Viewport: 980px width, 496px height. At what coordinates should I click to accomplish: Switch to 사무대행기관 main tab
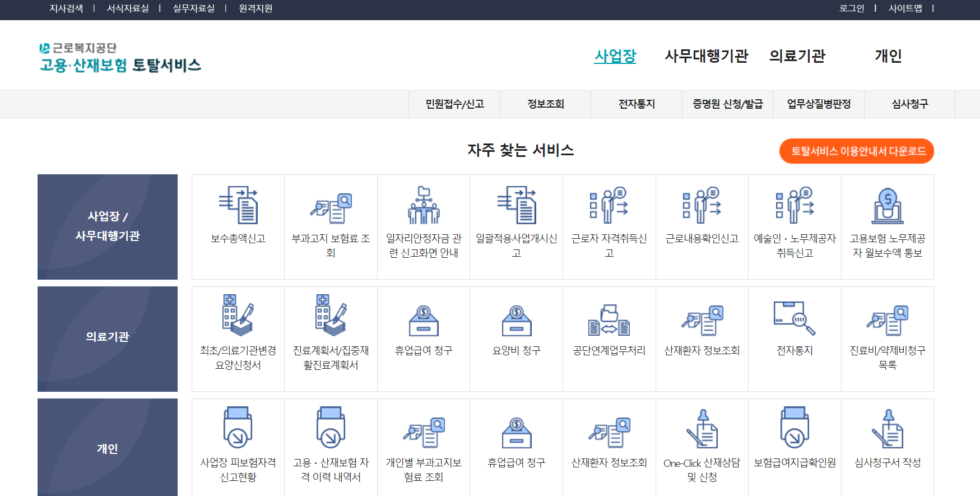[x=706, y=56]
